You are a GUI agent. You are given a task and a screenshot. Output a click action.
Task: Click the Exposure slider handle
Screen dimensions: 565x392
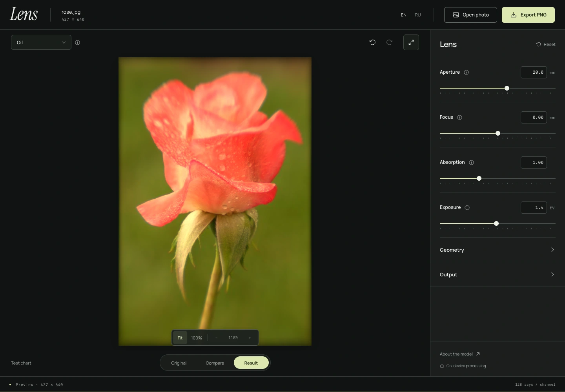[496, 223]
